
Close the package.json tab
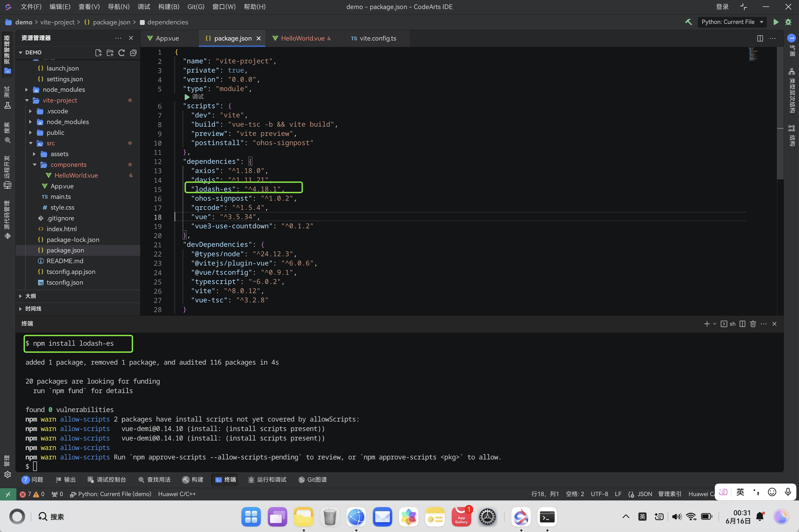258,38
